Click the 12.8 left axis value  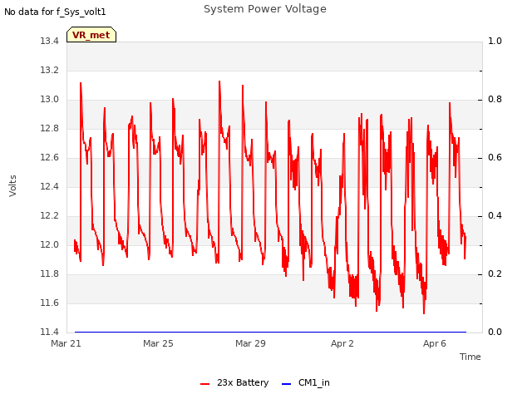pos(50,128)
